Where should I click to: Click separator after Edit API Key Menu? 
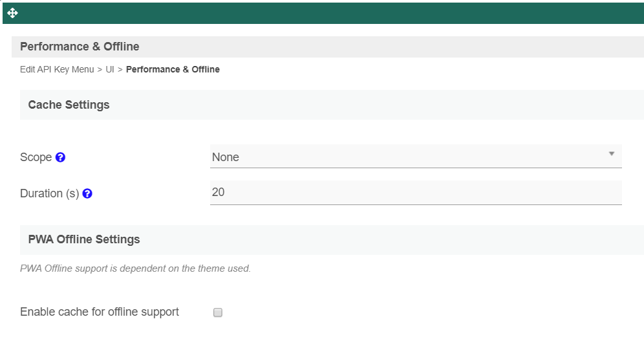[x=100, y=70]
